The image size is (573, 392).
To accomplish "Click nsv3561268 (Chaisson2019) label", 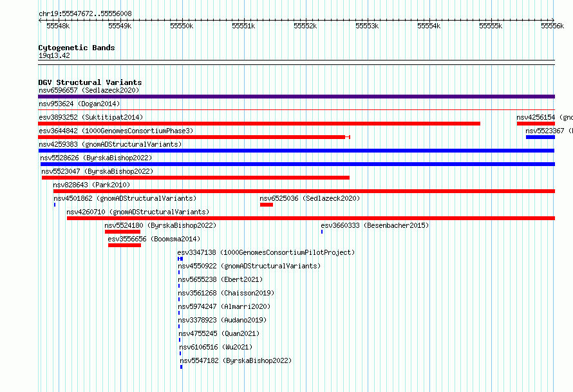I will point(226,293).
